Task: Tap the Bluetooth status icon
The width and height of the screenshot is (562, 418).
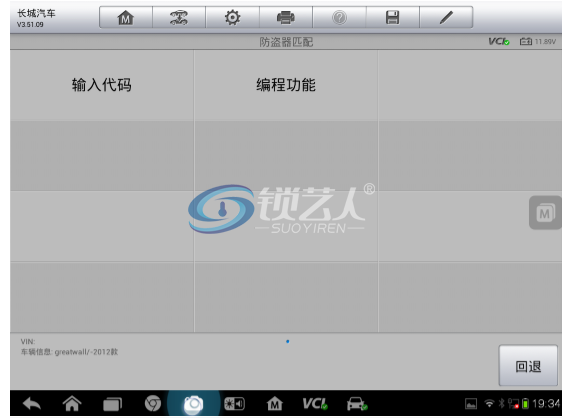Action: [501, 404]
